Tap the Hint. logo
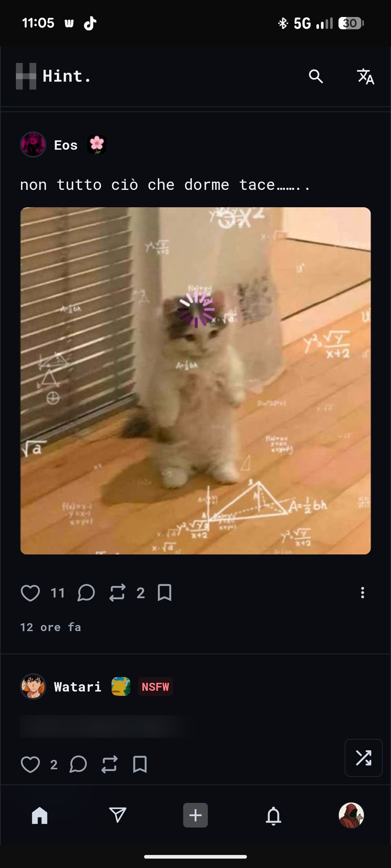 [53, 76]
